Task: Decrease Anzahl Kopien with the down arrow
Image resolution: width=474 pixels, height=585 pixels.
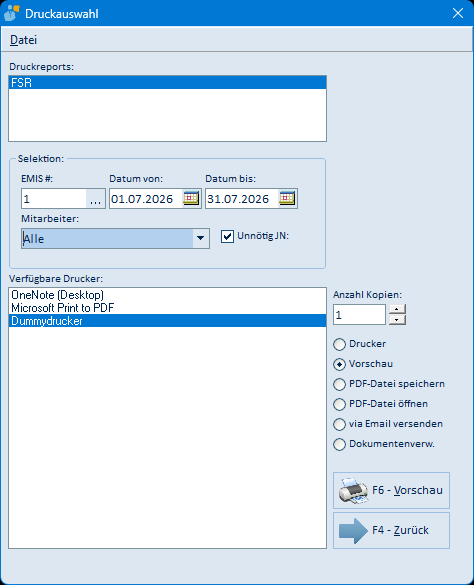Action: (x=397, y=320)
